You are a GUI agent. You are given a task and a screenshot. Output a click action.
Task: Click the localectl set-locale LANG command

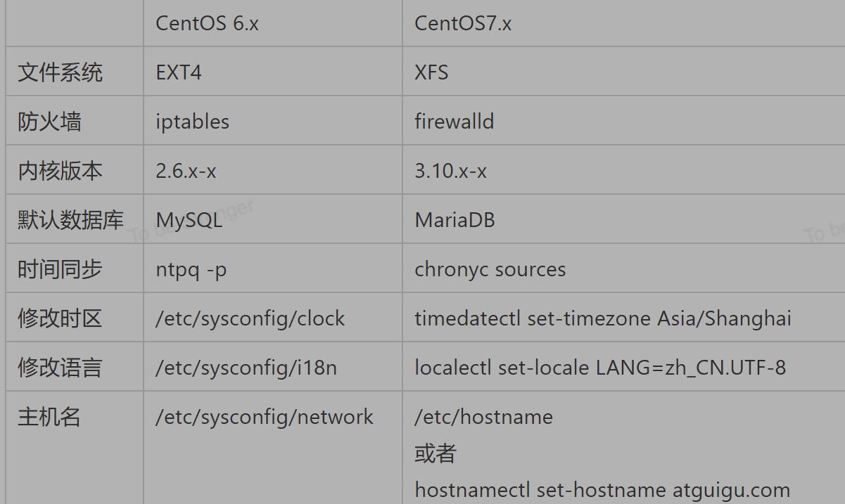599,368
